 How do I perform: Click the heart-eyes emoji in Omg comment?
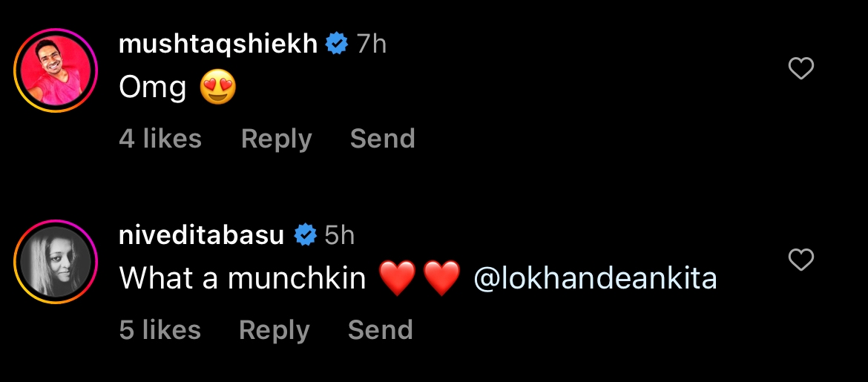tap(218, 90)
